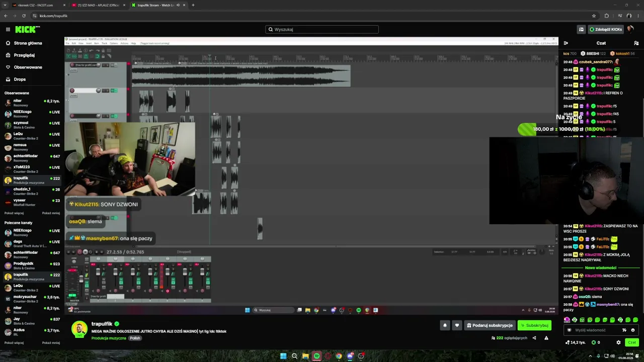Open the niter channel in Obserwowane list
The image size is (644, 362).
click(32, 103)
